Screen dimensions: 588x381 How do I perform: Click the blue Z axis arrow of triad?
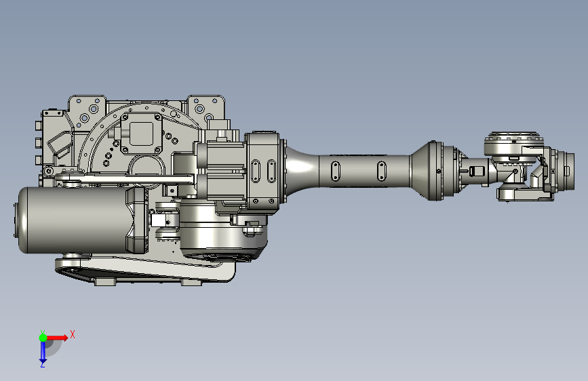pyautogui.click(x=43, y=353)
